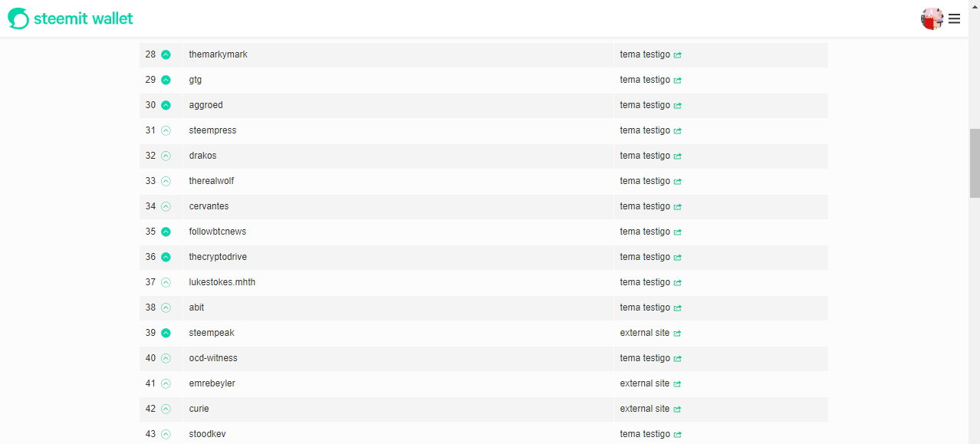
Task: Upvote witness abit
Action: pos(166,308)
